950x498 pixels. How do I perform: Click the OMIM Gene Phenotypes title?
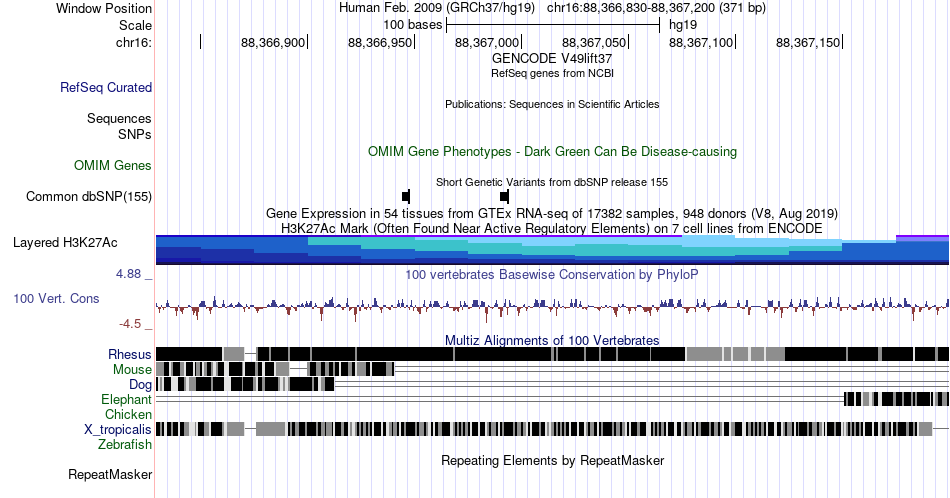(552, 151)
